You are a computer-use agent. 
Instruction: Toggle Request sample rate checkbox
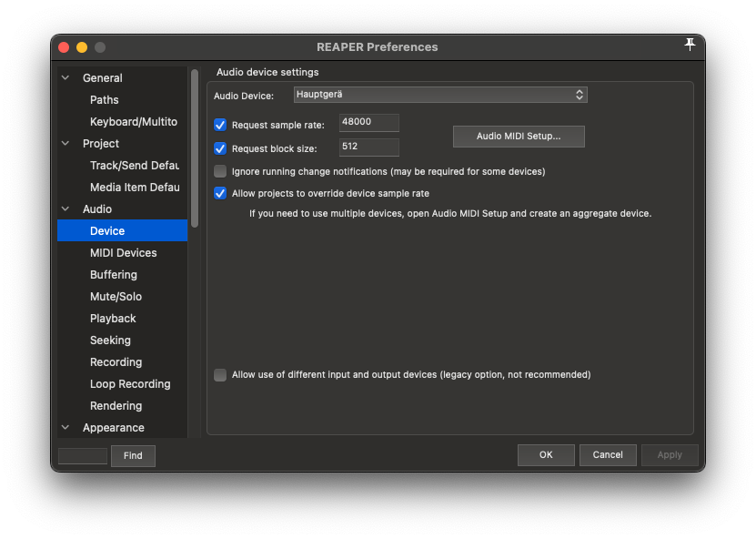pyautogui.click(x=220, y=125)
